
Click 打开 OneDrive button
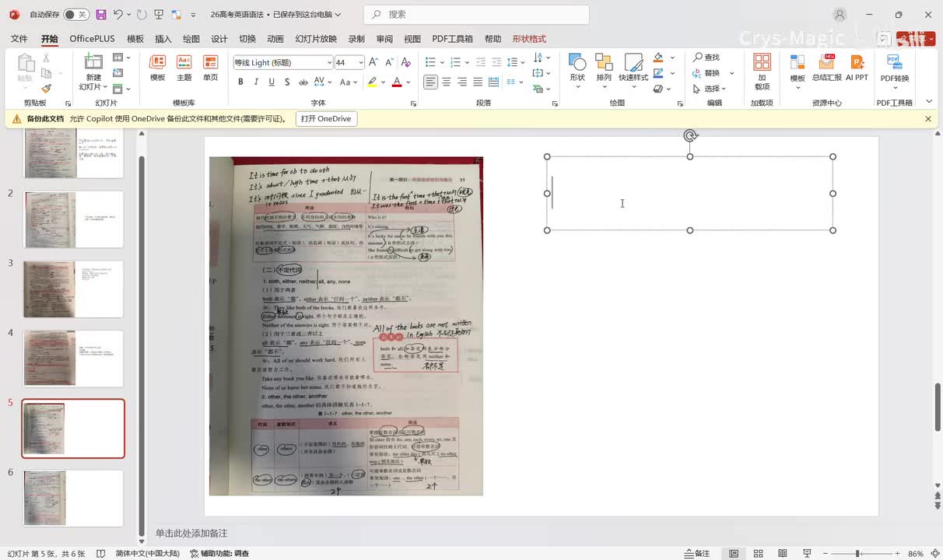point(326,119)
